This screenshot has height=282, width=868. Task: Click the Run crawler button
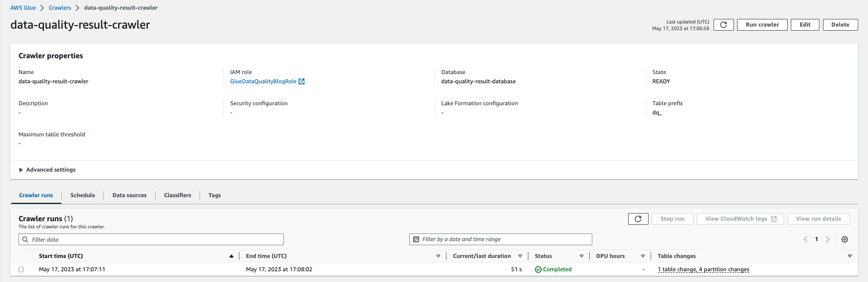pyautogui.click(x=762, y=25)
